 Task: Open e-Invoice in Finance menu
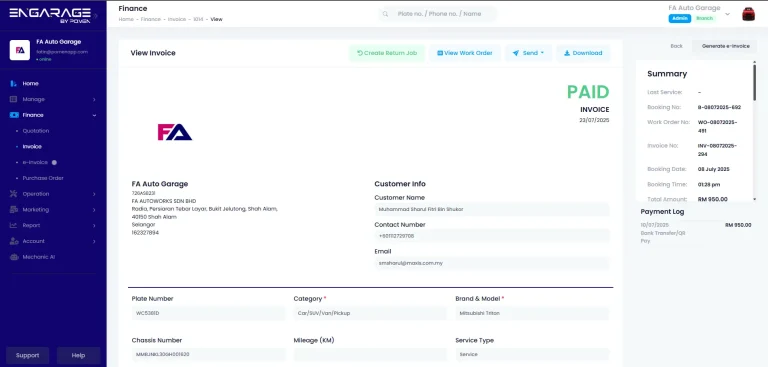(x=35, y=162)
